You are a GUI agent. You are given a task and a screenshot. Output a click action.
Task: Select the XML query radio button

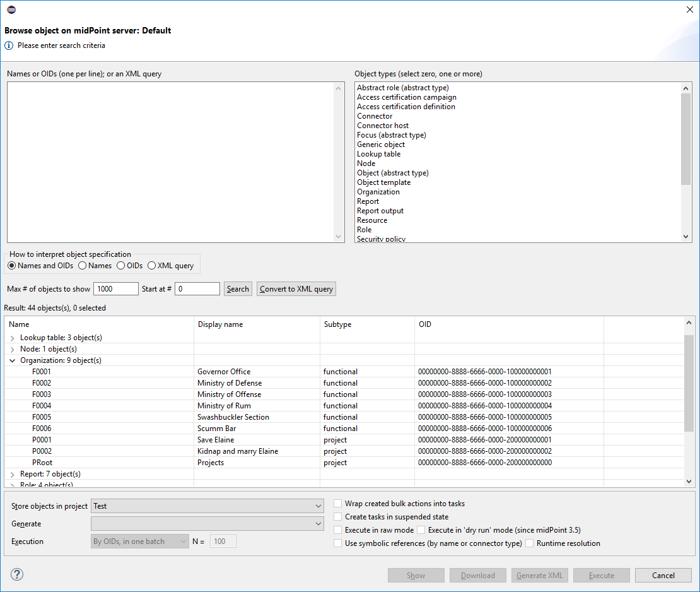[x=151, y=266]
